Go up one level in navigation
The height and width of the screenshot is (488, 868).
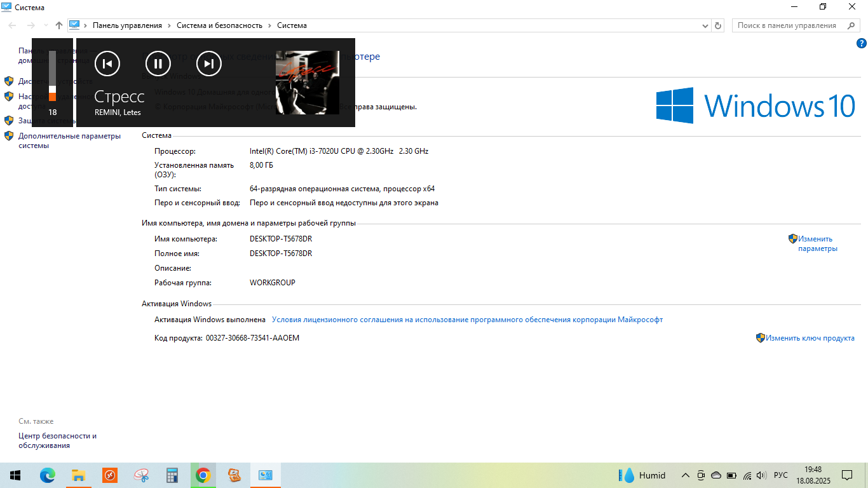point(59,25)
